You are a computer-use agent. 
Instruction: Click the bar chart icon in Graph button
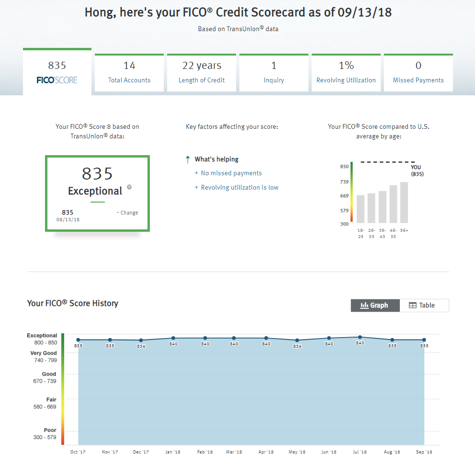(364, 306)
